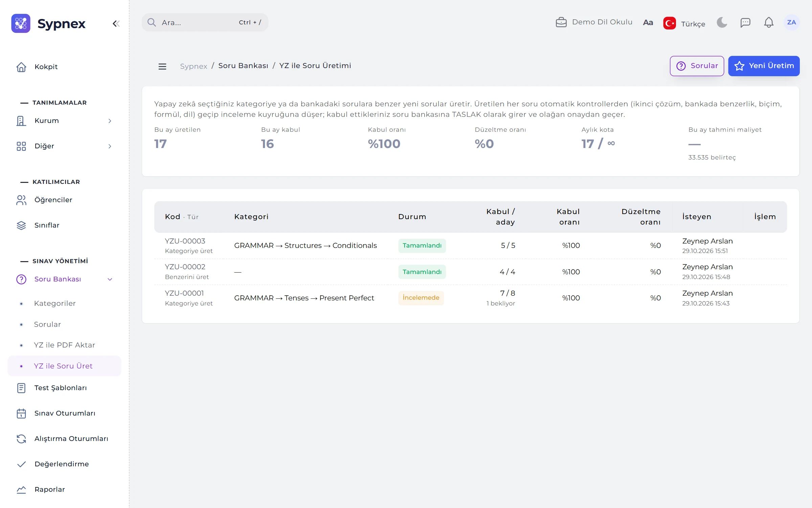Open Sorular submenu item in sidebar
Viewport: 812px width, 508px height.
click(64, 324)
